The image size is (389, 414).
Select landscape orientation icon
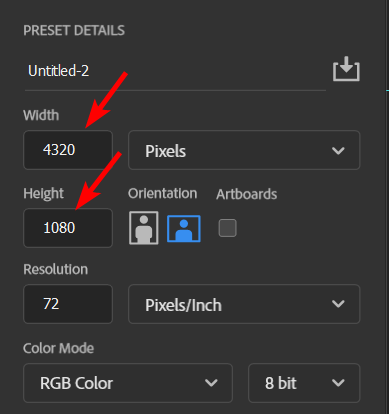coord(184,228)
